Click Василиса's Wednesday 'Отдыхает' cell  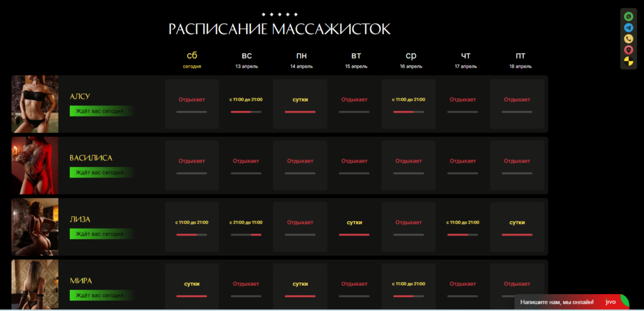[409, 166]
